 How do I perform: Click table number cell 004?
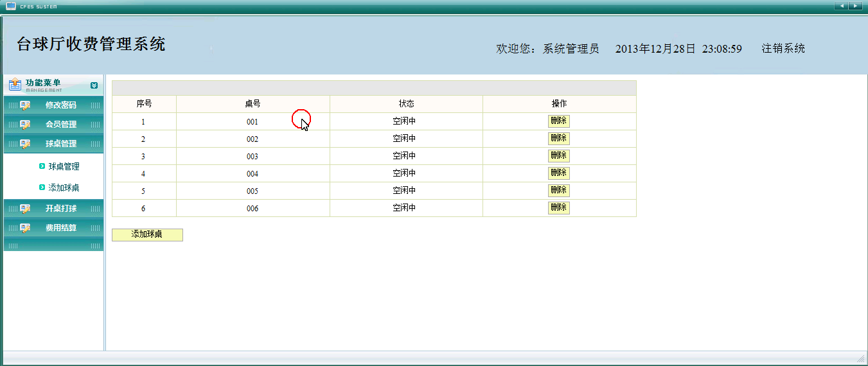252,173
